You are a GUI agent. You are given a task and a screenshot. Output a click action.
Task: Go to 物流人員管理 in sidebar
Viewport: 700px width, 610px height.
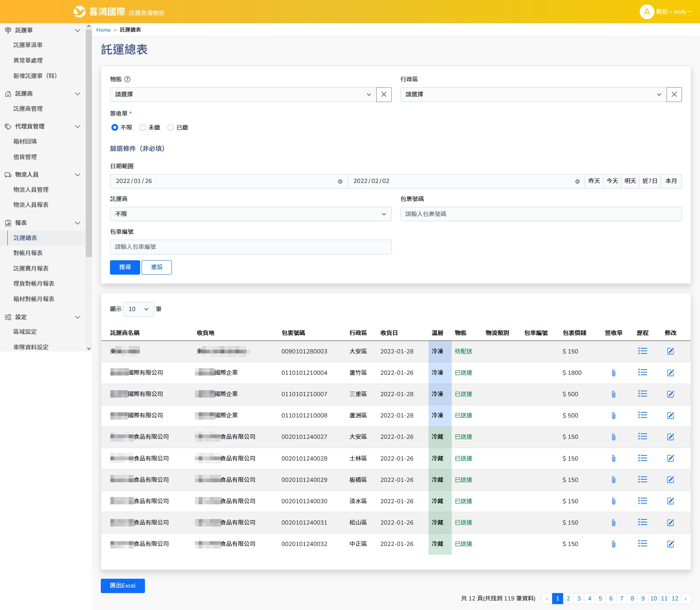click(x=31, y=190)
